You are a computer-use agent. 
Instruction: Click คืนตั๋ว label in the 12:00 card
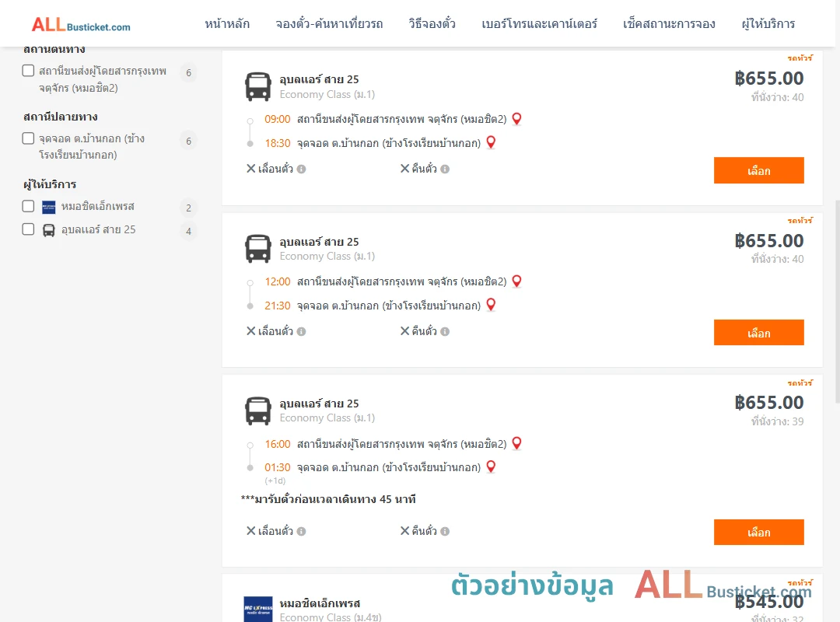coord(425,332)
